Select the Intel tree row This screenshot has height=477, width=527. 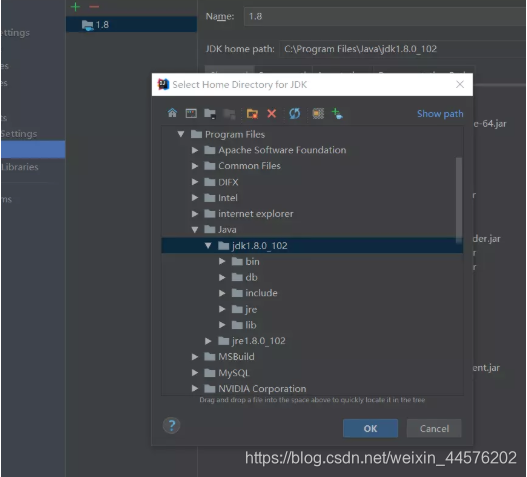point(312,198)
